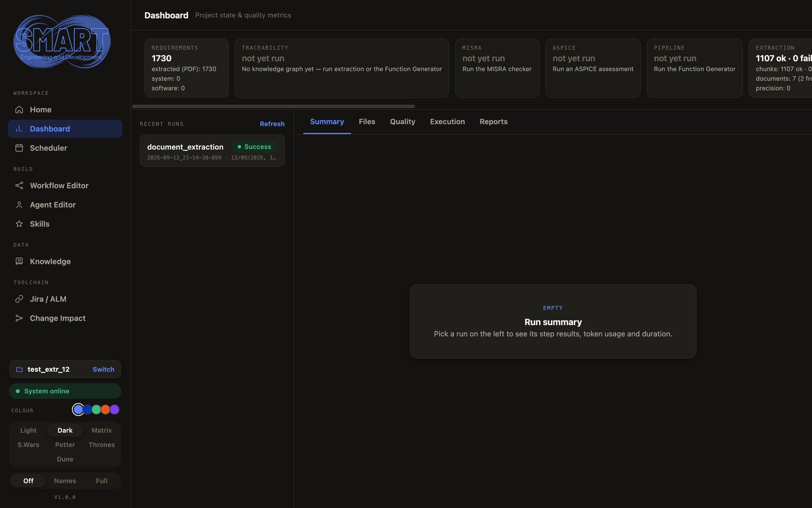Open Jira / ALM toolchain
The height and width of the screenshot is (508, 812).
point(65,299)
